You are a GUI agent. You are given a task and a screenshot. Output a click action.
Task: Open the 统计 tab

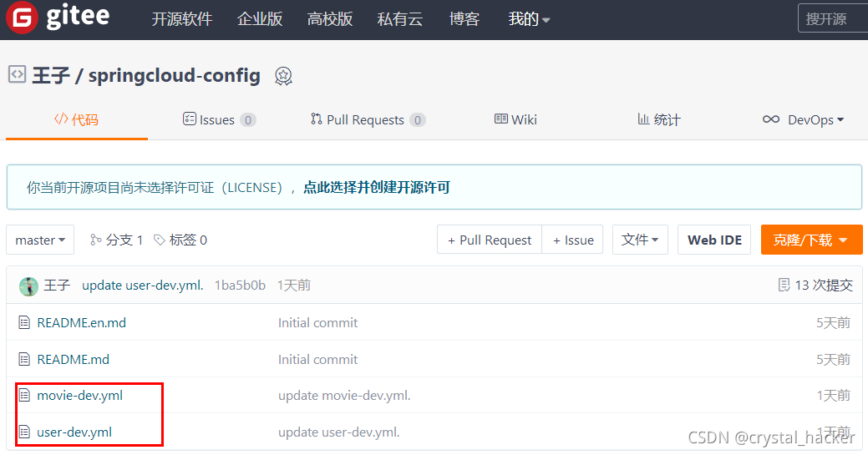tap(659, 119)
